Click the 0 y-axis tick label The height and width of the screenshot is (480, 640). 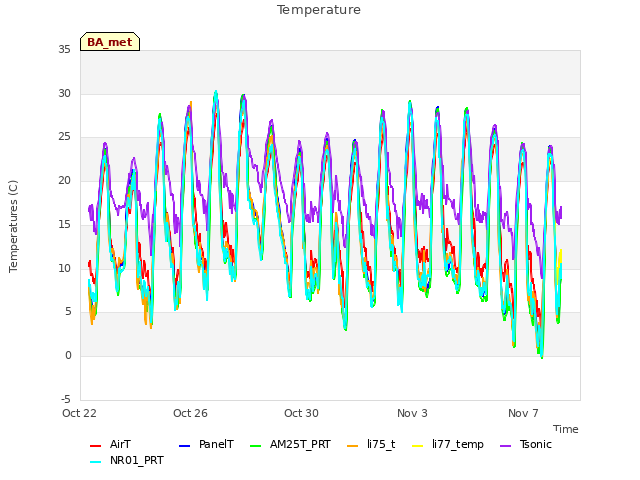point(68,356)
